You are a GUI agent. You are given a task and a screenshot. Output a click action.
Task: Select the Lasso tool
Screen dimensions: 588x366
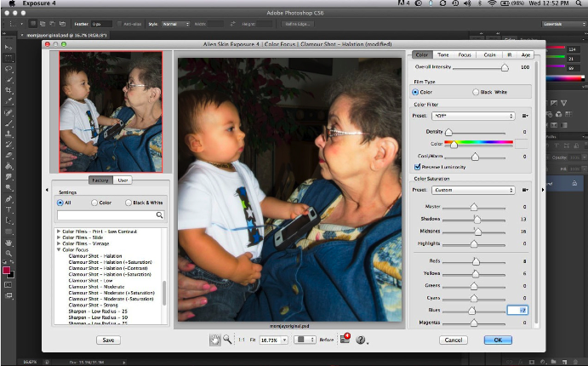(x=9, y=69)
